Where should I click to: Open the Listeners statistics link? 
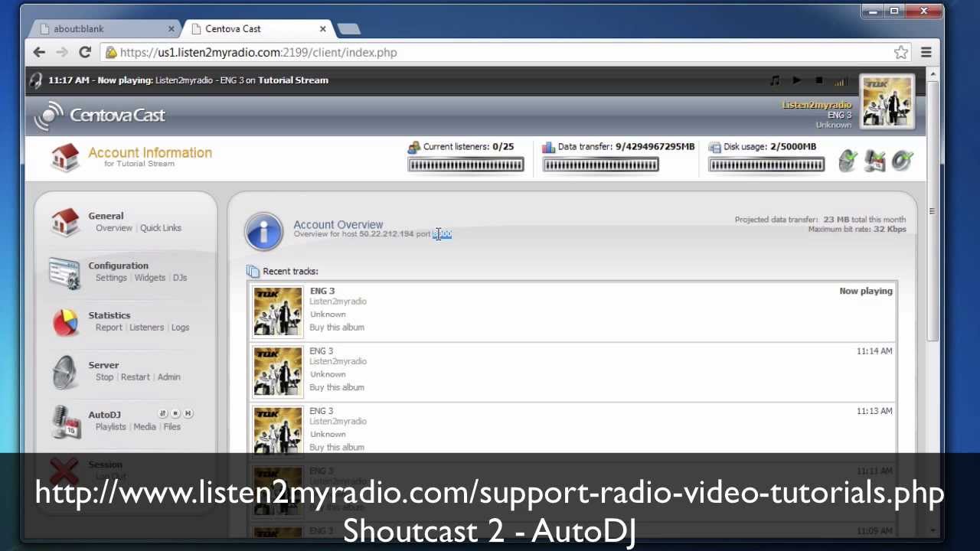click(x=146, y=328)
